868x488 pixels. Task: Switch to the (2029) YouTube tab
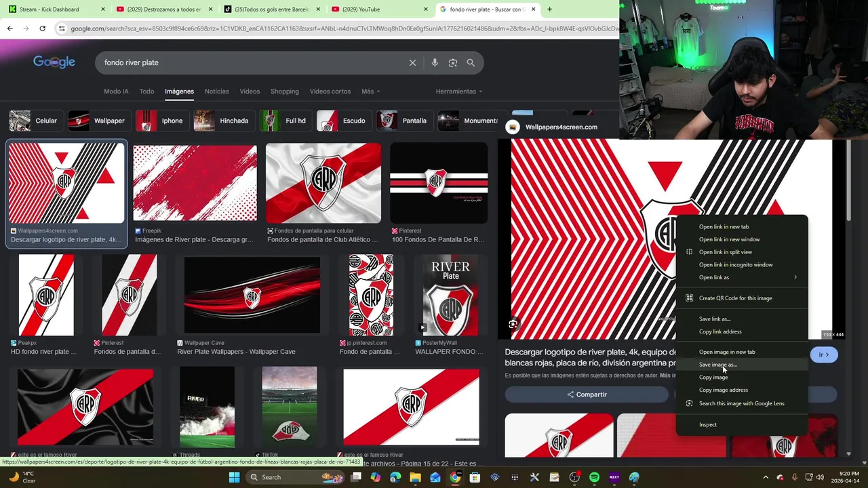click(378, 9)
